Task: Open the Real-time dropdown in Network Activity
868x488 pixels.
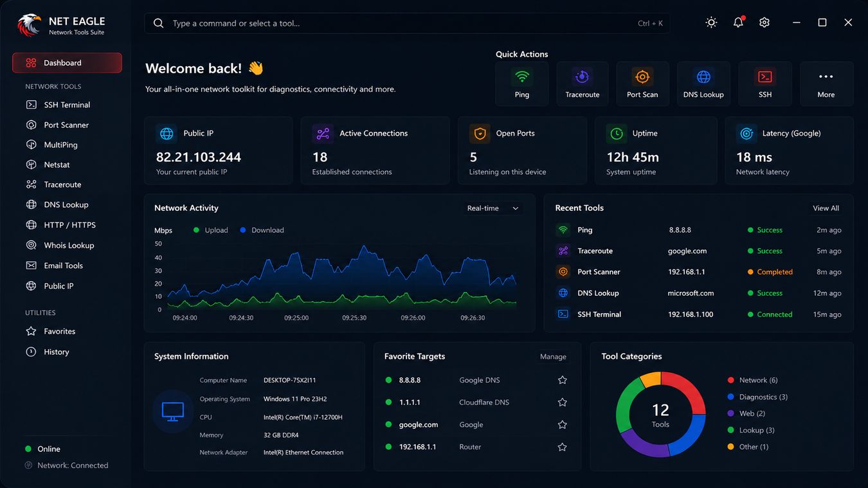Action: click(x=493, y=208)
